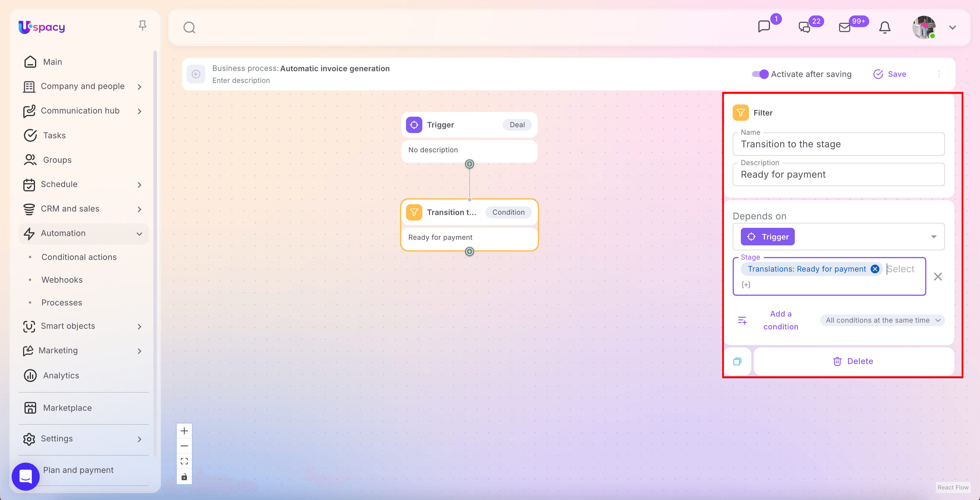Click the Name field Transition to the stage
This screenshot has height=500, width=980.
pos(839,144)
